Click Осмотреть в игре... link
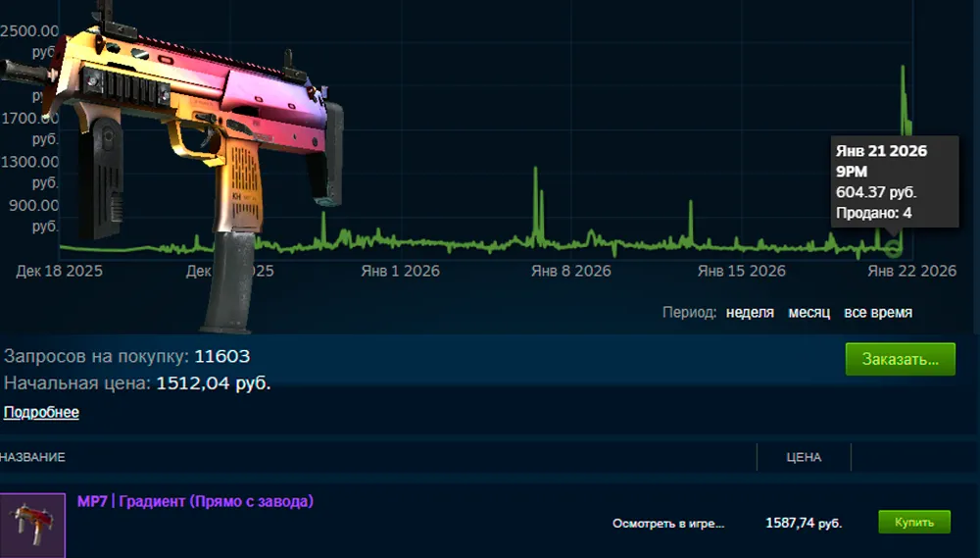Screen dimensions: 980x558 (668, 523)
